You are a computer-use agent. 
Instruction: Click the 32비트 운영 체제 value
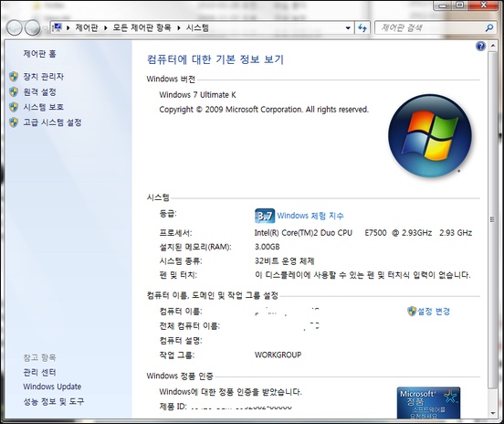click(x=285, y=261)
